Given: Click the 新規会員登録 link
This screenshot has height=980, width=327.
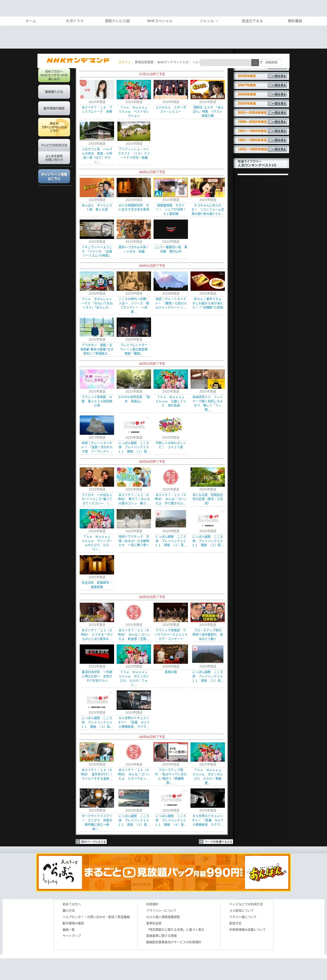Looking at the screenshot, I should pyautogui.click(x=144, y=62).
